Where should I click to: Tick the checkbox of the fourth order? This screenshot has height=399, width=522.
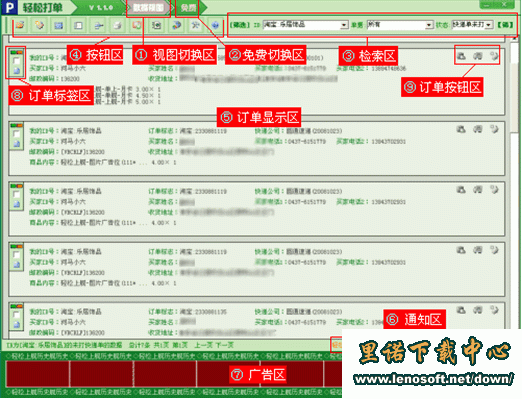pyautogui.click(x=16, y=255)
